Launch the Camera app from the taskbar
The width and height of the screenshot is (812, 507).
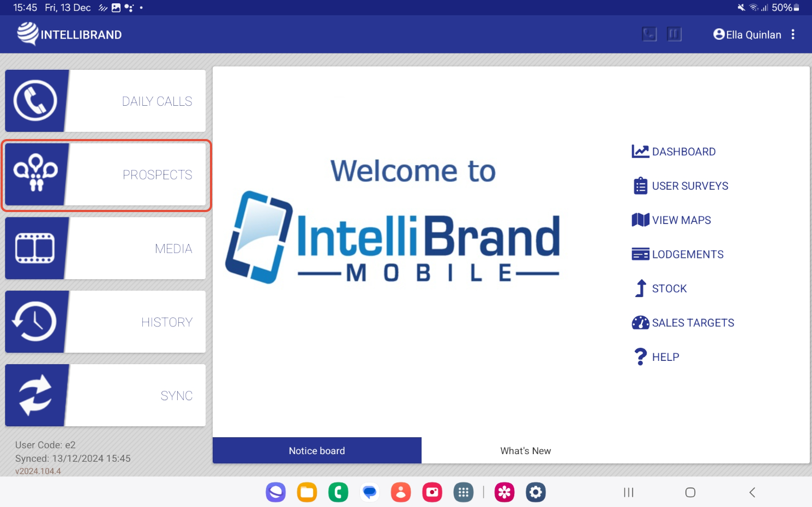432,492
